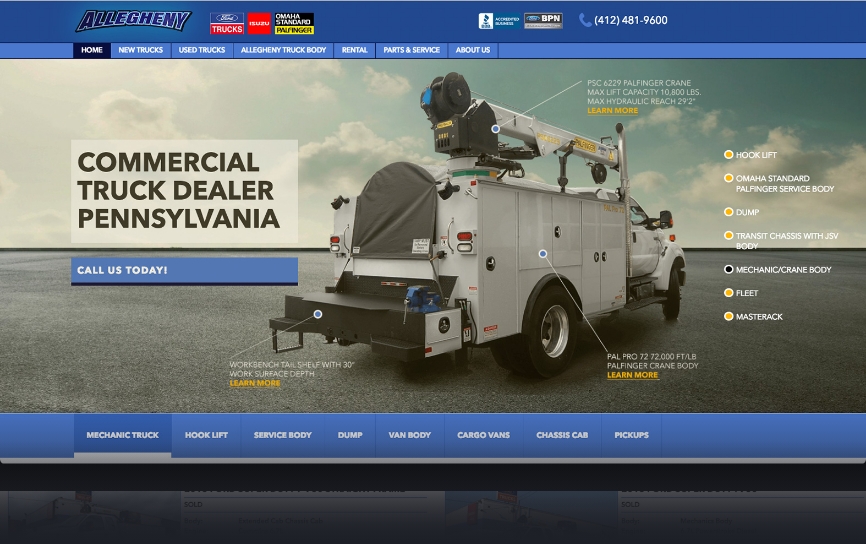866x544 pixels.
Task: Click the phone icon beside the number
Action: pyautogui.click(x=585, y=20)
